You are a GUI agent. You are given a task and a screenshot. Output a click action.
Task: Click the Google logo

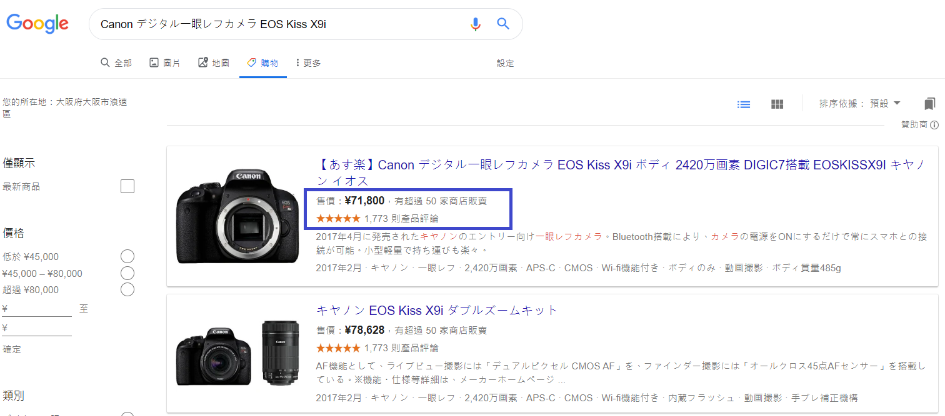tap(37, 24)
